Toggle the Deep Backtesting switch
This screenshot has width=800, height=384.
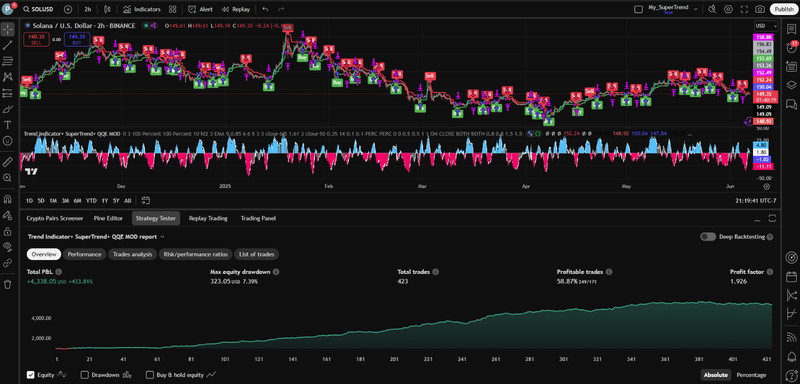[x=708, y=237]
